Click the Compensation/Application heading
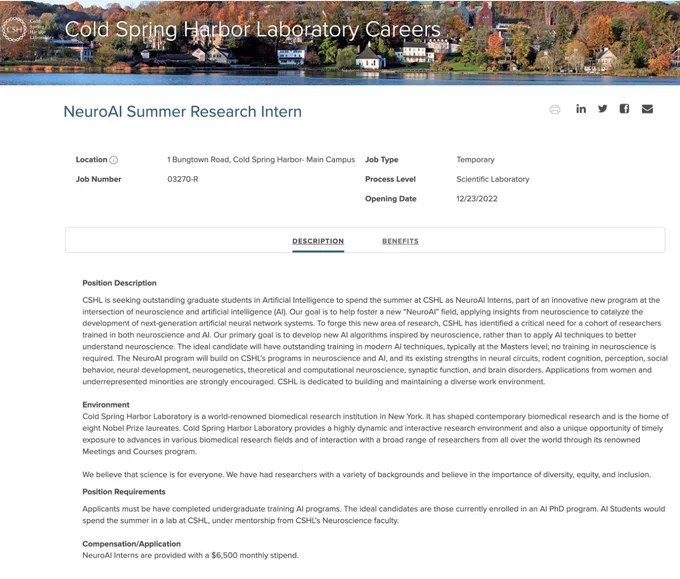This screenshot has width=680, height=579. (131, 543)
